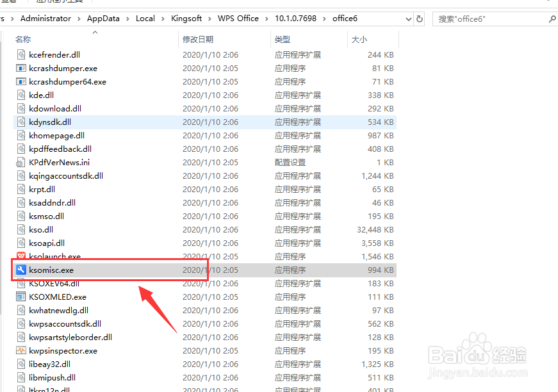This screenshot has width=558, height=392.
Task: Click the 1,325 KB size value
Action: (377, 364)
